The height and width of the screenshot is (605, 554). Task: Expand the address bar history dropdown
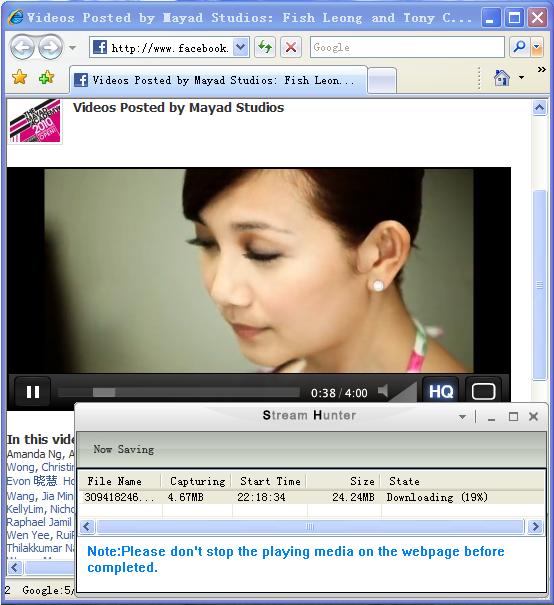point(241,47)
